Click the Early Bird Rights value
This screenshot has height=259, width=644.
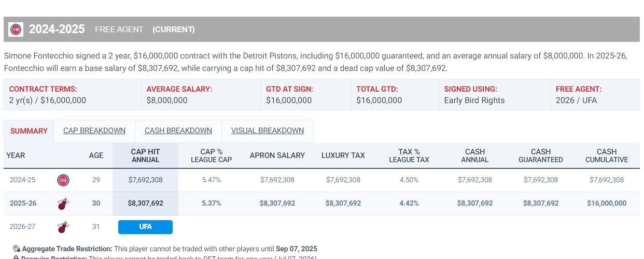click(x=474, y=100)
